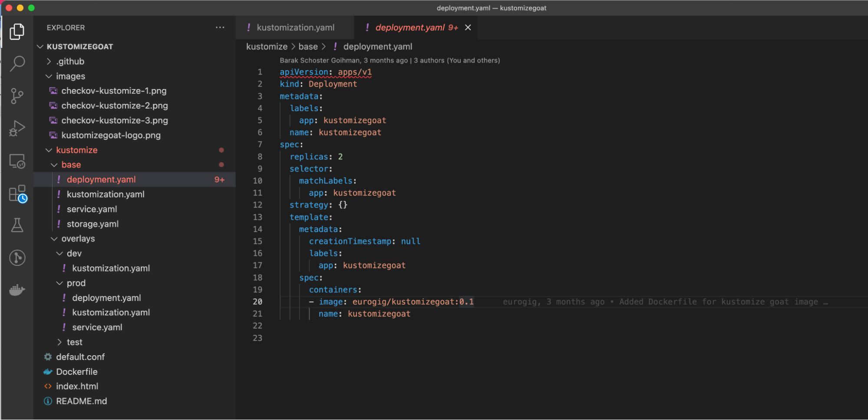Viewport: 868px width, 420px height.
Task: Open storage.yaml file
Action: (135, 224)
